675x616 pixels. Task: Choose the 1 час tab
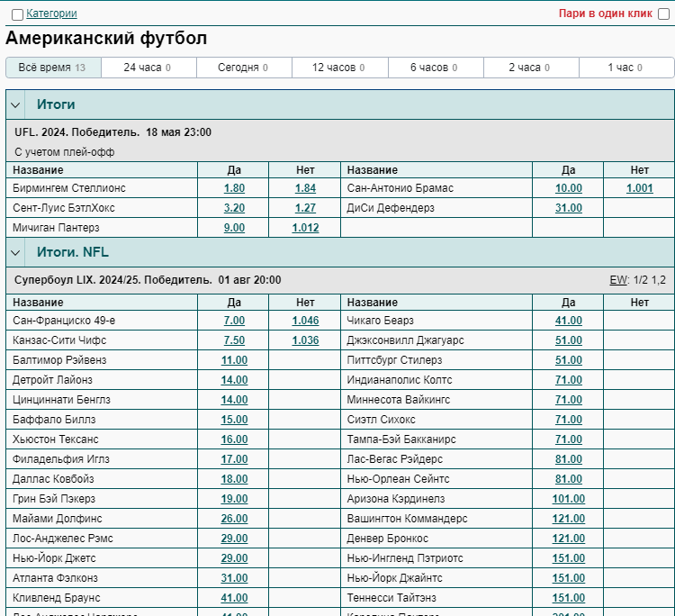click(x=626, y=68)
